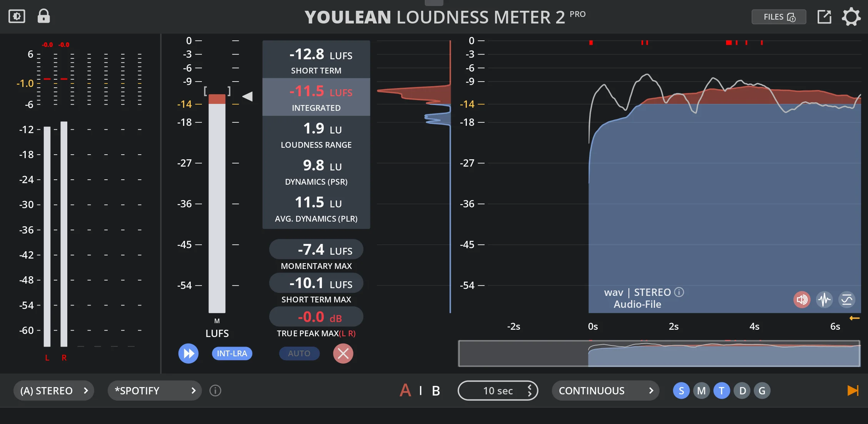Select the A comparison slot

[x=405, y=391]
